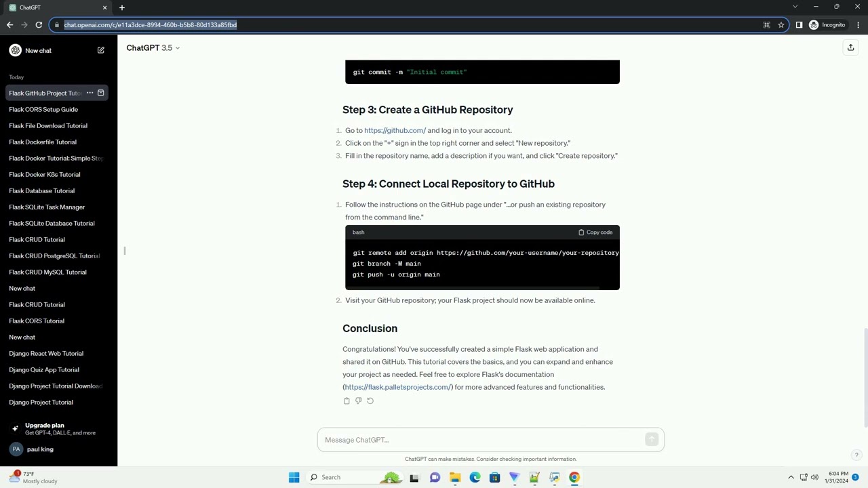Click the volume speaker tray icon

tap(814, 477)
